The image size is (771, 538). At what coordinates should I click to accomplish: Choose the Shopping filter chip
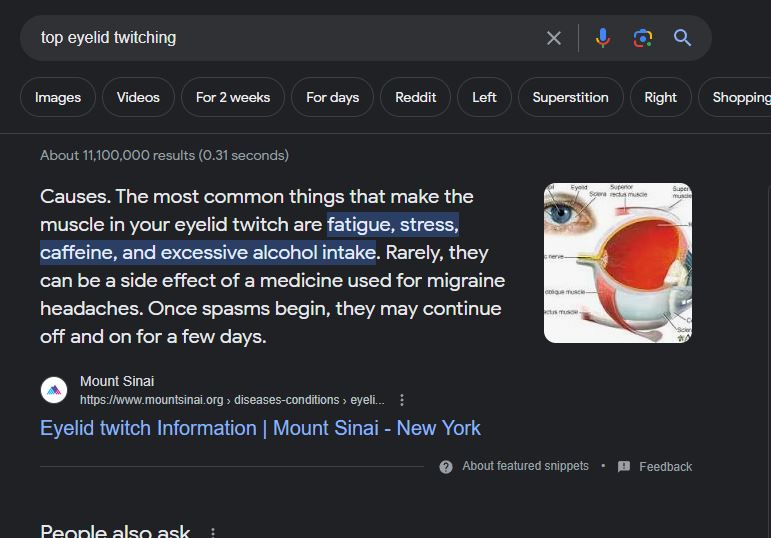pos(736,97)
